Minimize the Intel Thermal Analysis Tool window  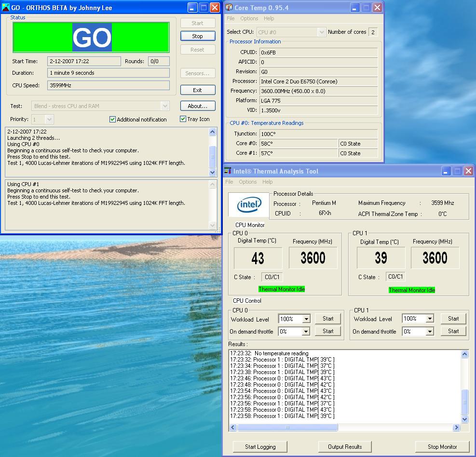446,171
